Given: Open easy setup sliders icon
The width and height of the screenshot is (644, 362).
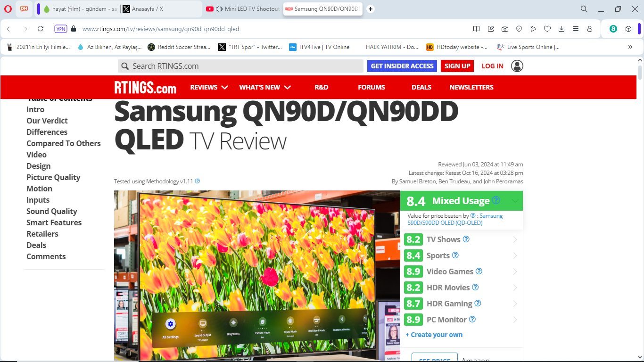Looking at the screenshot, I should [576, 29].
